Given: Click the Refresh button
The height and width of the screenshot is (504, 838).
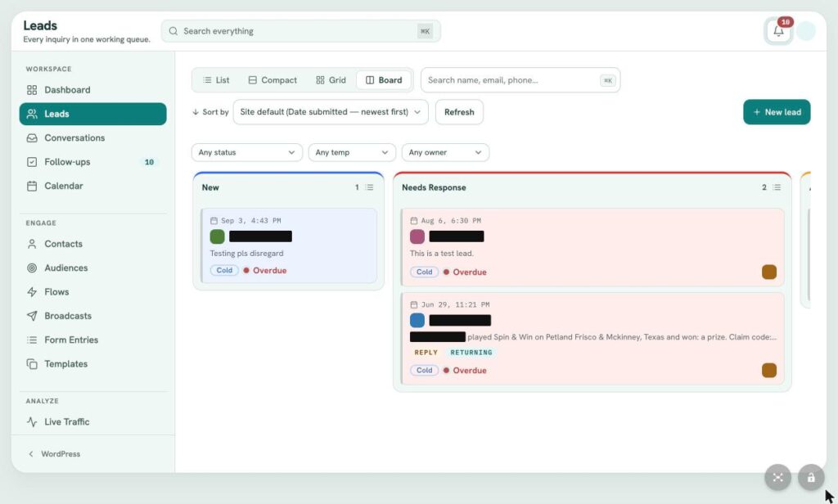Looking at the screenshot, I should click(x=459, y=112).
